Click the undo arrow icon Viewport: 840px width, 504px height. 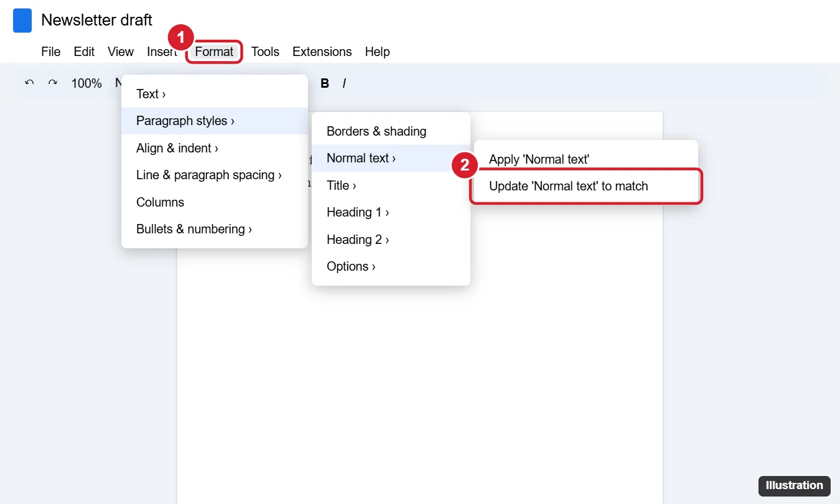tap(29, 83)
